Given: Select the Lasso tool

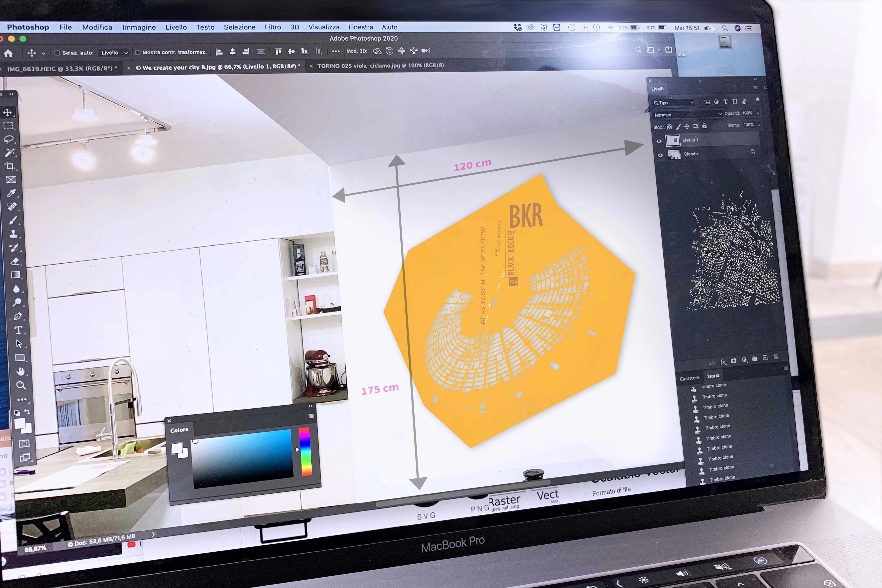Looking at the screenshot, I should click(9, 139).
